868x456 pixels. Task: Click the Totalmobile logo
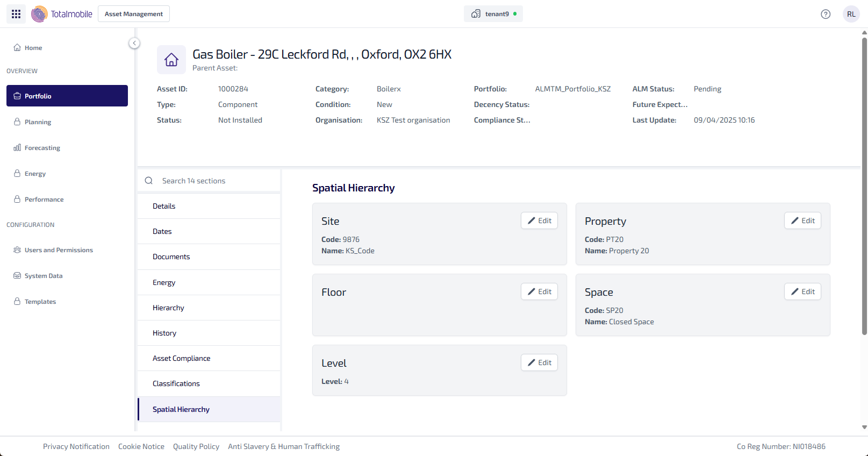click(62, 14)
